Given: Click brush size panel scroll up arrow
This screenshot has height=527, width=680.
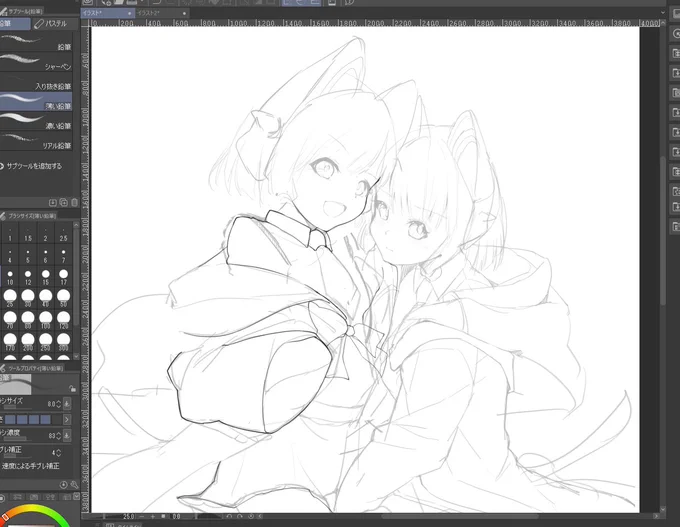Looking at the screenshot, I should pos(76,225).
